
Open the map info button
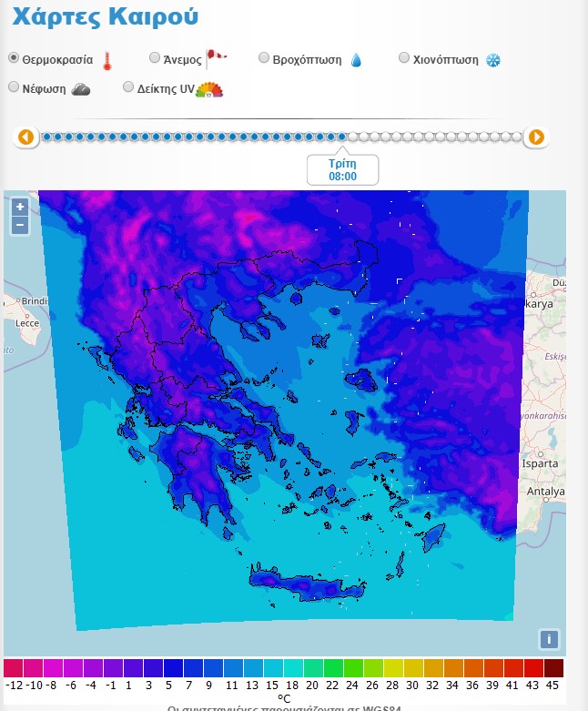pos(549,639)
